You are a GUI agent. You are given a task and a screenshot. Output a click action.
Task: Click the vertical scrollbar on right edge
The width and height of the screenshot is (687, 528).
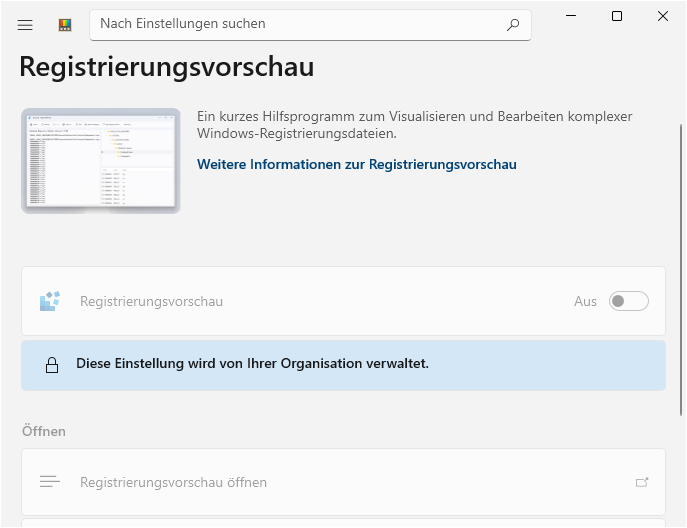click(681, 269)
